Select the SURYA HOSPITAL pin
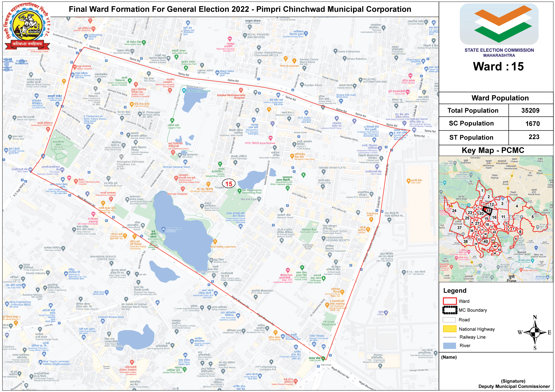Viewport: 555px width, 392px height. 93,29
